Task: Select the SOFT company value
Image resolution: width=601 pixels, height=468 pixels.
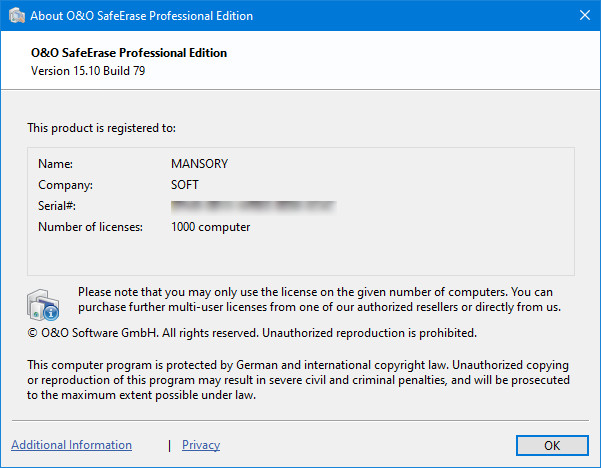Action: 185,185
